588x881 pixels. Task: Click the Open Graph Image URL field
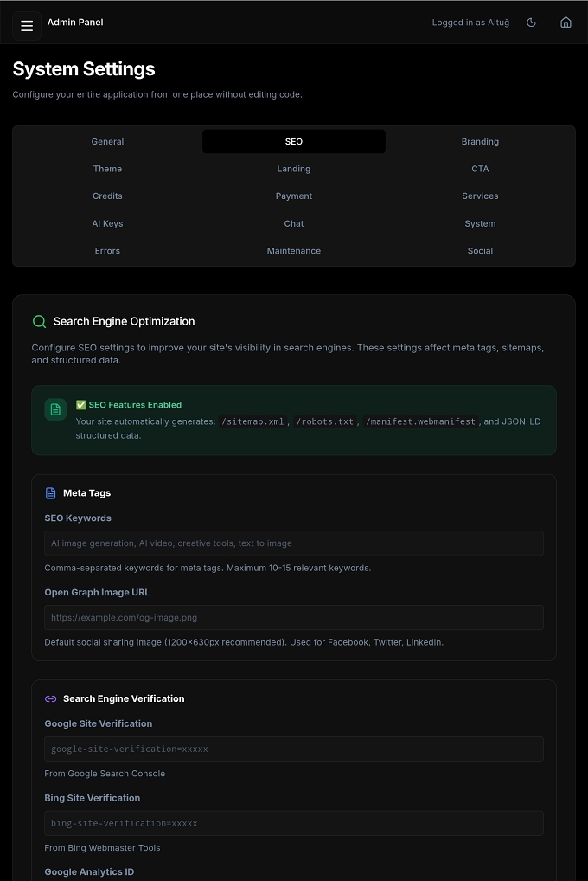[294, 618]
